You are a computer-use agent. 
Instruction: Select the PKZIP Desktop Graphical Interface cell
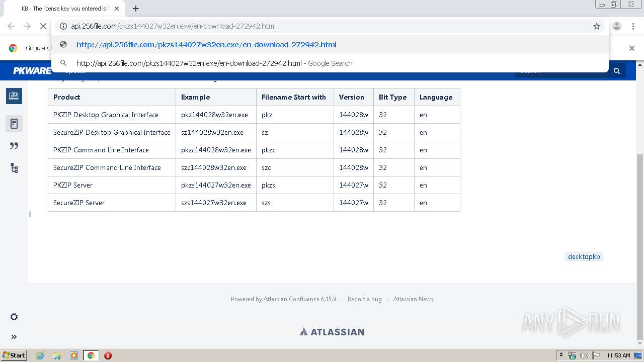(x=112, y=115)
